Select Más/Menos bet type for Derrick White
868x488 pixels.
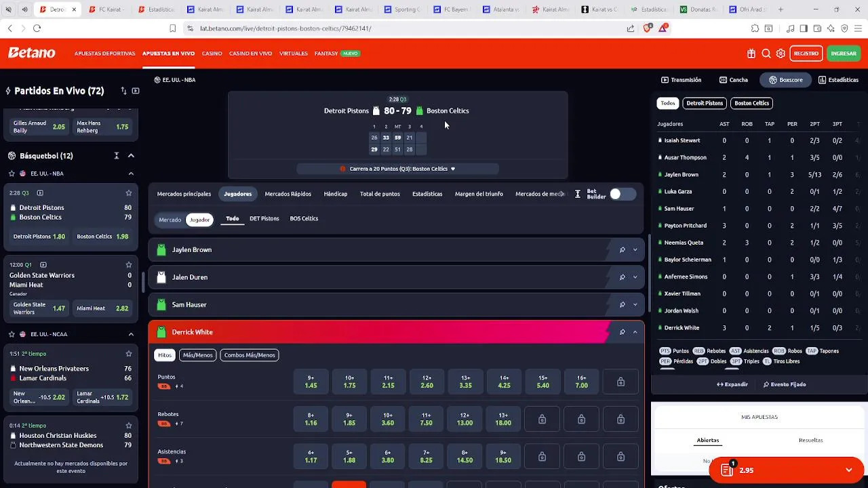(x=198, y=355)
